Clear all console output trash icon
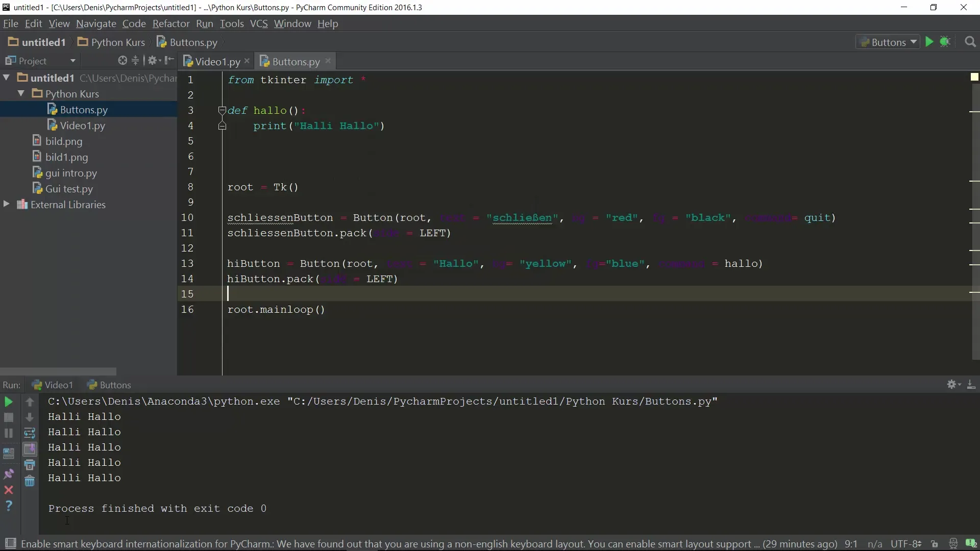Image resolution: width=980 pixels, height=551 pixels. 30,481
